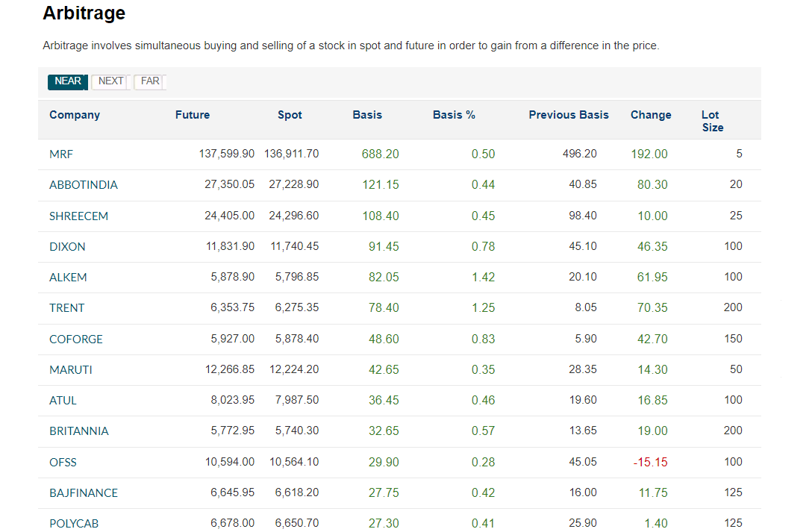This screenshot has width=812, height=532.
Task: Sort by the Change column header
Action: coord(651,115)
